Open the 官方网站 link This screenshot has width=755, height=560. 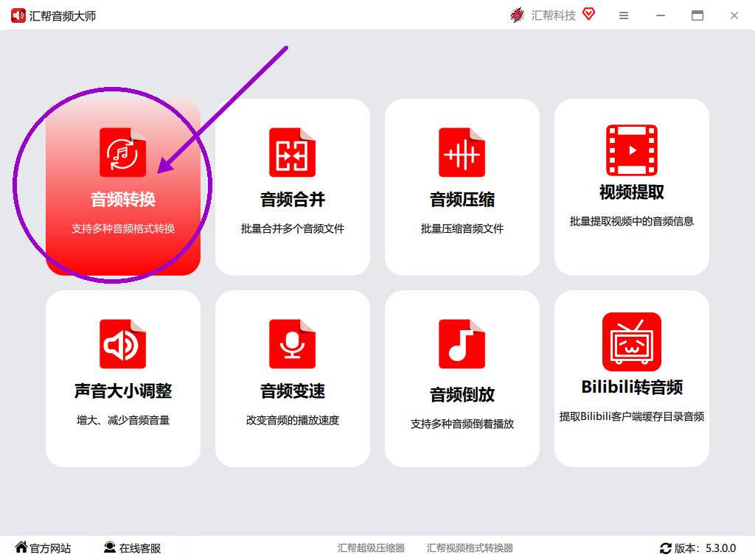pyautogui.click(x=50, y=548)
